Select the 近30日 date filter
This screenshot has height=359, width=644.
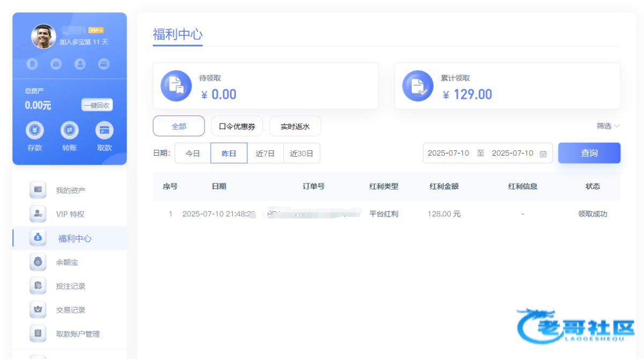point(302,153)
